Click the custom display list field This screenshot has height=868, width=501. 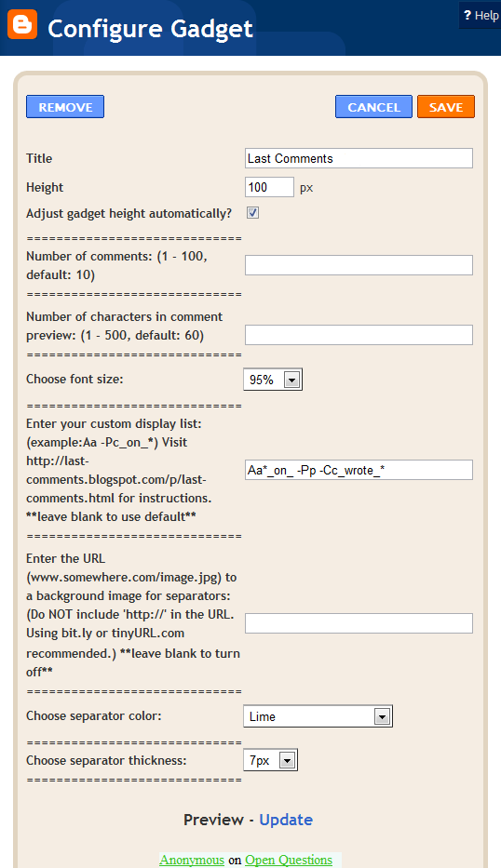coord(359,470)
